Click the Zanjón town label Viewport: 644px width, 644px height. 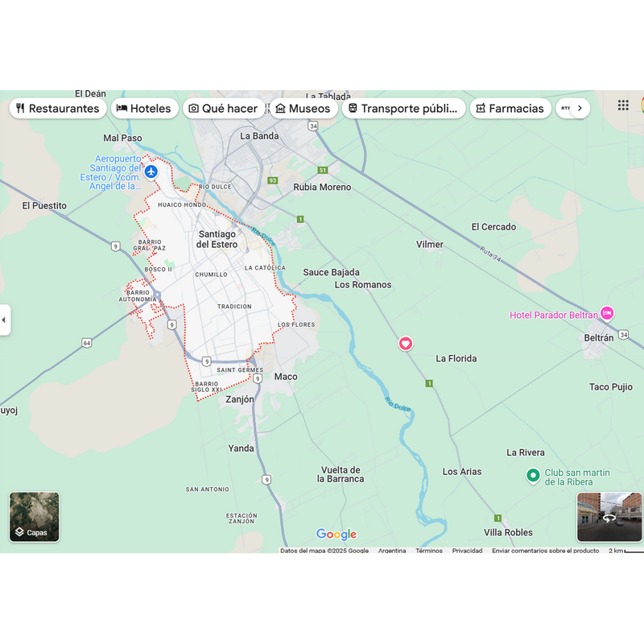pyautogui.click(x=240, y=399)
